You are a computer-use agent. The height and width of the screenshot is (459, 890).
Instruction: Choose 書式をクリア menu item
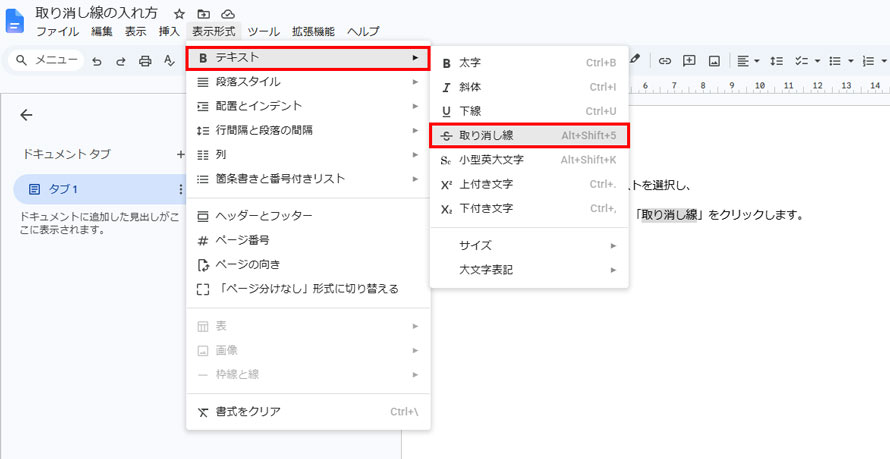pyautogui.click(x=308, y=411)
